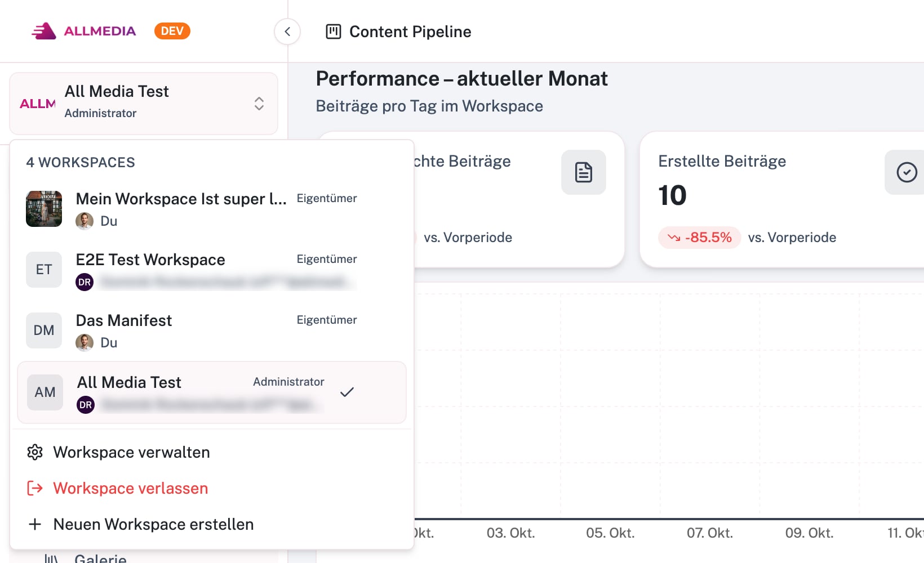This screenshot has width=924, height=563.
Task: Click the 05. Okt. axis label
Action: coord(610,533)
